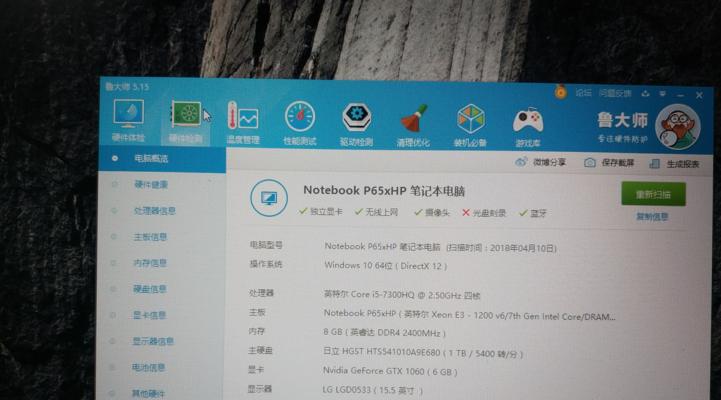This screenshot has width=721, height=400.
Task: Click the green 重新扫描 rescan button
Action: tap(653, 194)
